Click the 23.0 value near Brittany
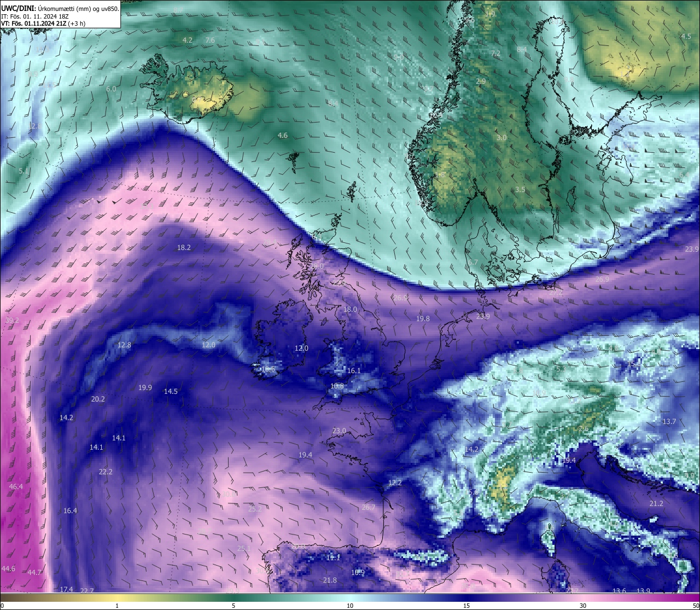700x610 pixels. pos(339,431)
